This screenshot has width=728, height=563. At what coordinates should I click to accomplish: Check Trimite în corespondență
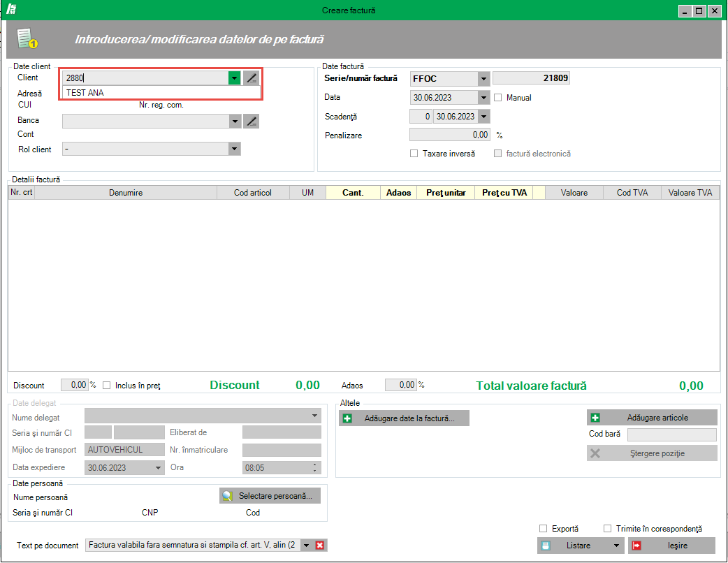(x=607, y=529)
